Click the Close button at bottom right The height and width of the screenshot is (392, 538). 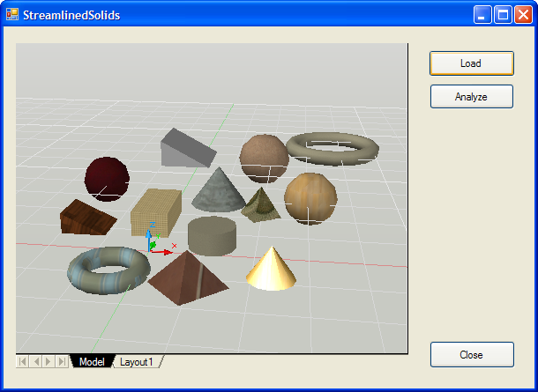pyautogui.click(x=471, y=354)
